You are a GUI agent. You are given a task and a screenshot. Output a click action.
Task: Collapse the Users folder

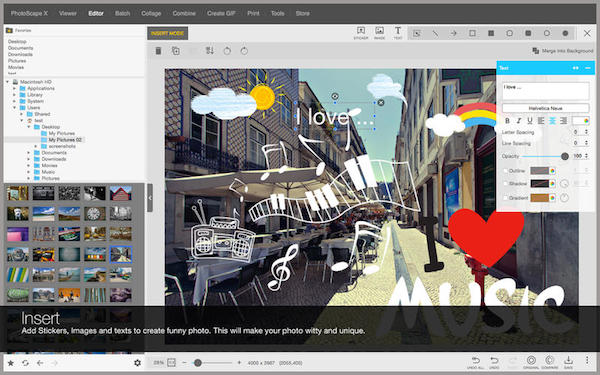(x=15, y=108)
